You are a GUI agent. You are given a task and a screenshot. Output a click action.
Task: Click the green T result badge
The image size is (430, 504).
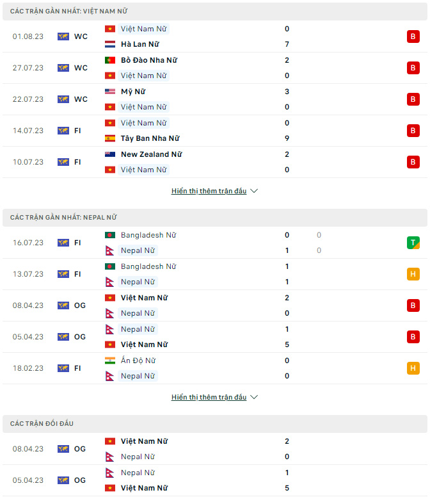click(413, 243)
